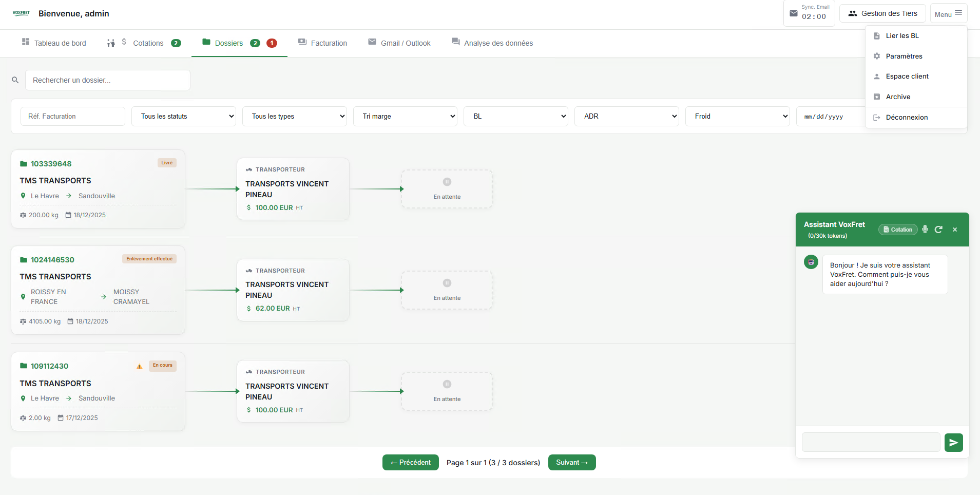Click inside the assistant chat input box
Viewport: 980px width, 495px height.
871,442
